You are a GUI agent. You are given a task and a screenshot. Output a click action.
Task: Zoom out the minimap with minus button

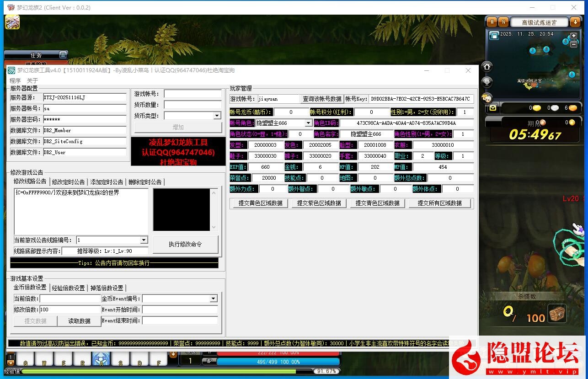(x=573, y=45)
